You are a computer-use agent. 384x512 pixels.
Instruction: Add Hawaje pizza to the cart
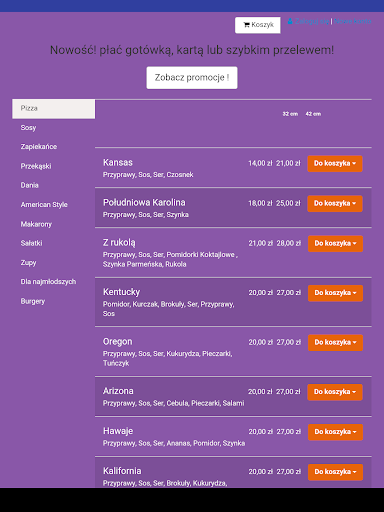coord(335,432)
